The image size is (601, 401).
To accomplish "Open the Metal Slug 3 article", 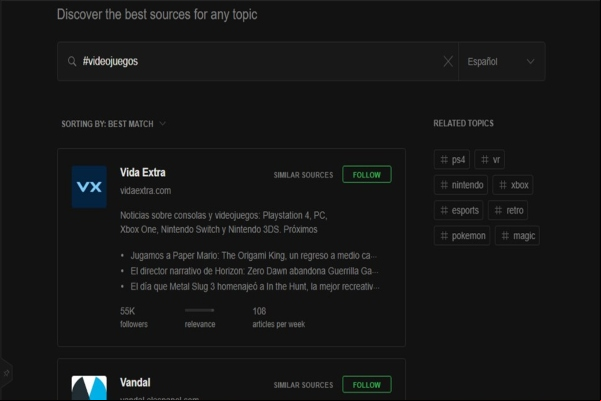I will (255, 287).
